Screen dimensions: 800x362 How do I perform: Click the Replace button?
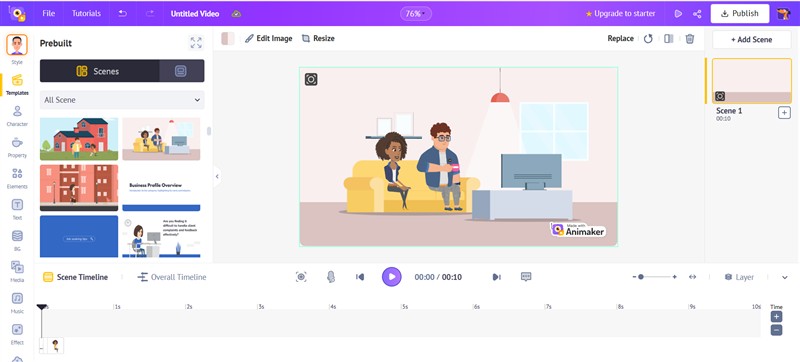620,38
